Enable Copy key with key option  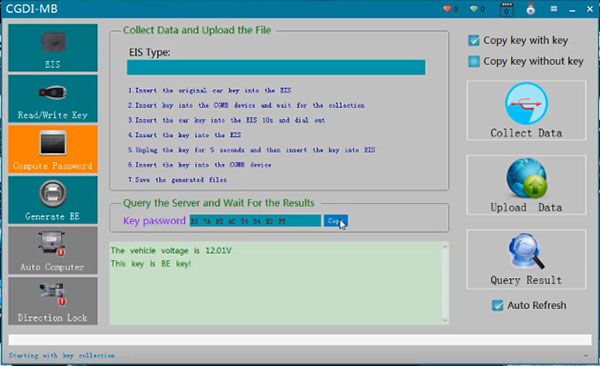pos(474,40)
